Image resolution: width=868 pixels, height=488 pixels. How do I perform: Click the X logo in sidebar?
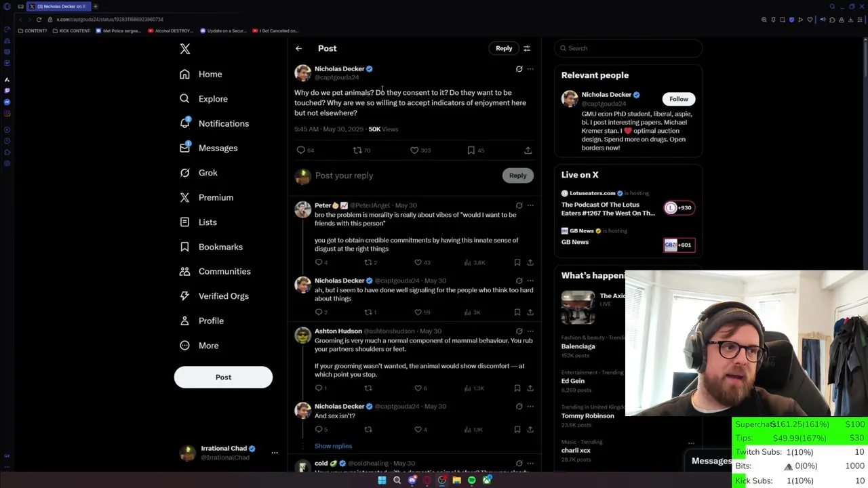click(185, 49)
